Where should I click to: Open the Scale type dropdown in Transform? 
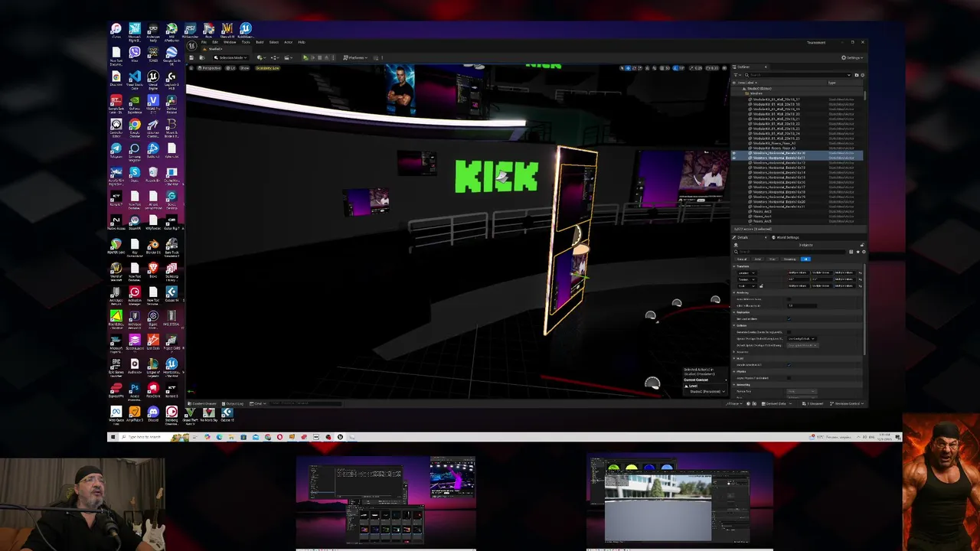pyautogui.click(x=746, y=286)
